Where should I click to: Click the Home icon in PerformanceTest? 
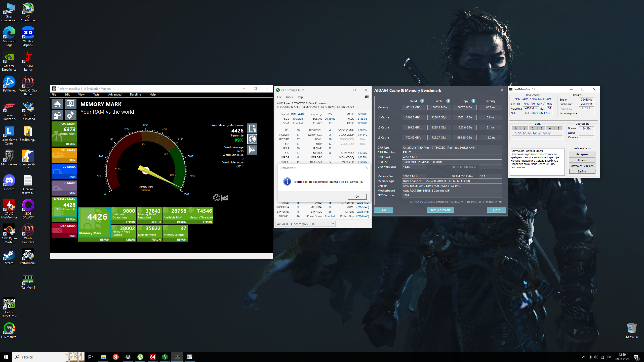coord(57,104)
